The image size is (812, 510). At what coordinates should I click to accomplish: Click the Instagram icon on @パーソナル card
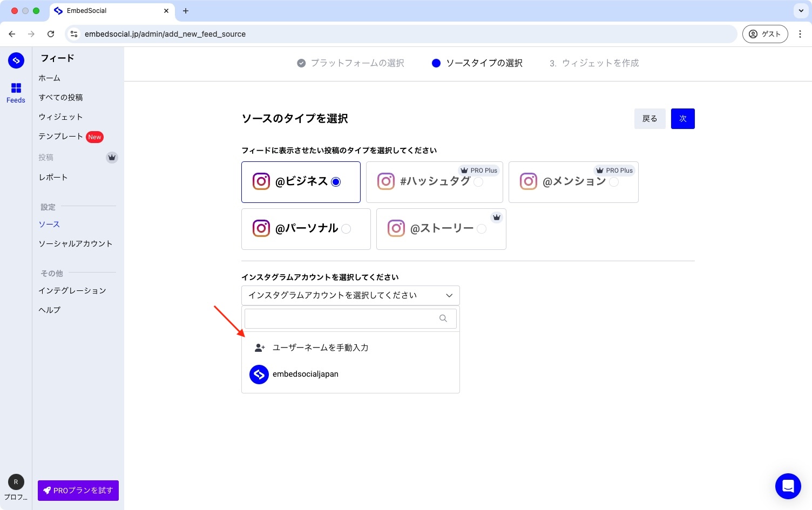(x=261, y=228)
